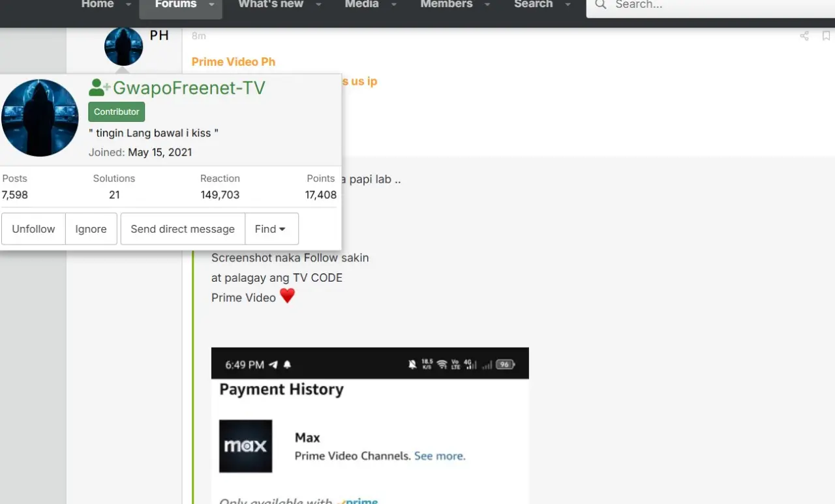Select the quote 'tingin Lang bawal i kiss'
Viewport: 835px width, 504px height.
[x=153, y=133]
